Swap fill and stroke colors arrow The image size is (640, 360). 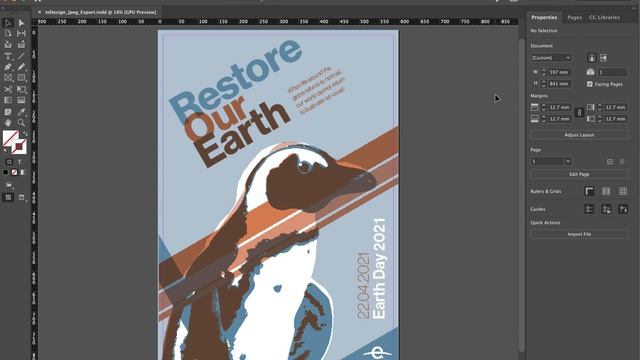point(24,134)
